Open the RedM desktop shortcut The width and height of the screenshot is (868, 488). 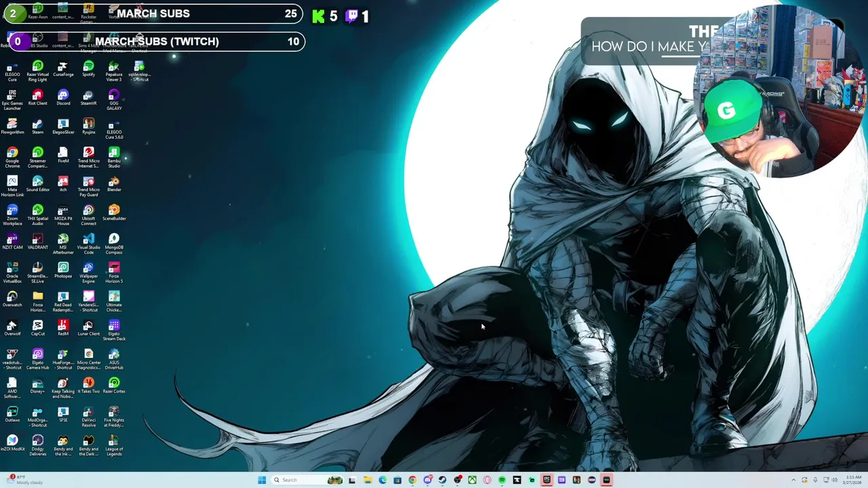point(63,328)
